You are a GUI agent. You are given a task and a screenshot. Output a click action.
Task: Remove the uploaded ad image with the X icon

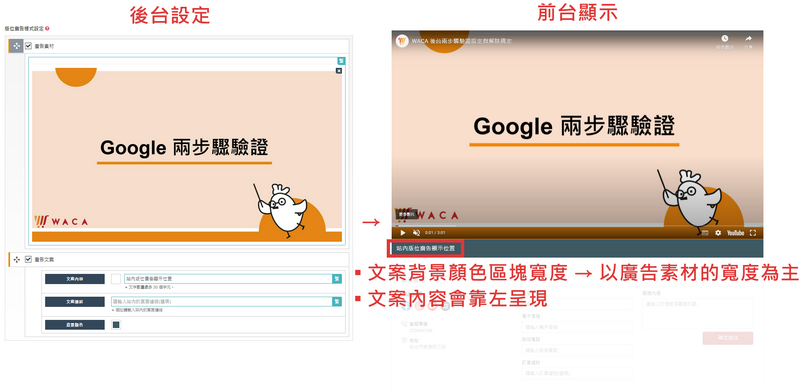point(339,71)
